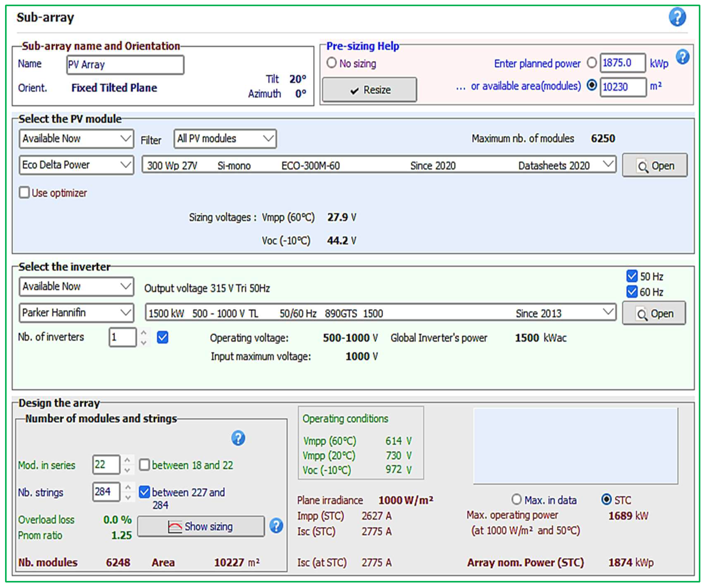Select the No sizing radio button
The width and height of the screenshot is (705, 588).
coord(331,63)
